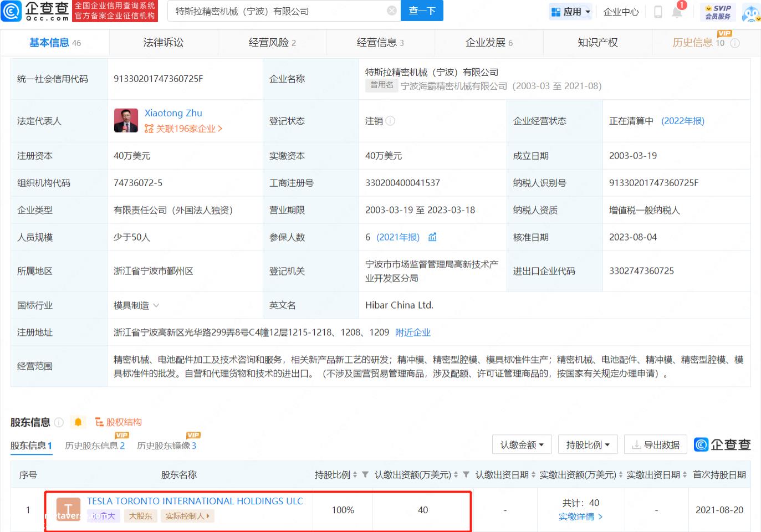
Task: Open Xiaotong Zhu legal representative link
Action: [x=173, y=113]
